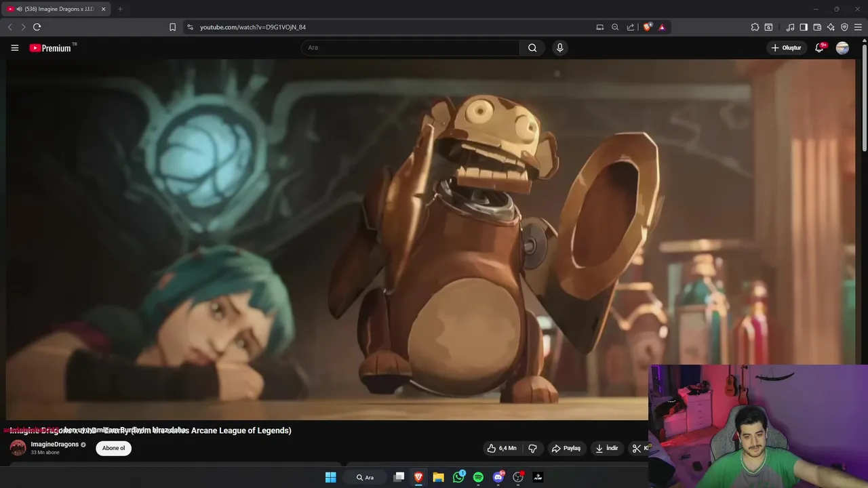The width and height of the screenshot is (868, 488).
Task: Open OBS Studio from taskbar
Action: (518, 477)
